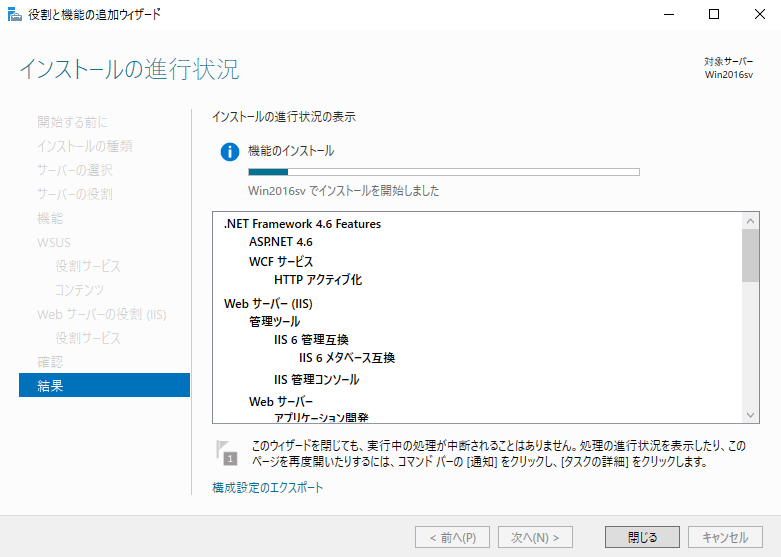Close the wizard with the X button
The width and height of the screenshot is (781, 557).
point(760,14)
